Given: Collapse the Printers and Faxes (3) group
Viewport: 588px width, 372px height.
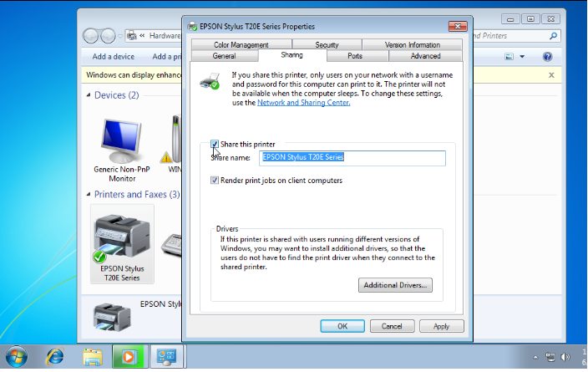Looking at the screenshot, I should click(x=89, y=195).
